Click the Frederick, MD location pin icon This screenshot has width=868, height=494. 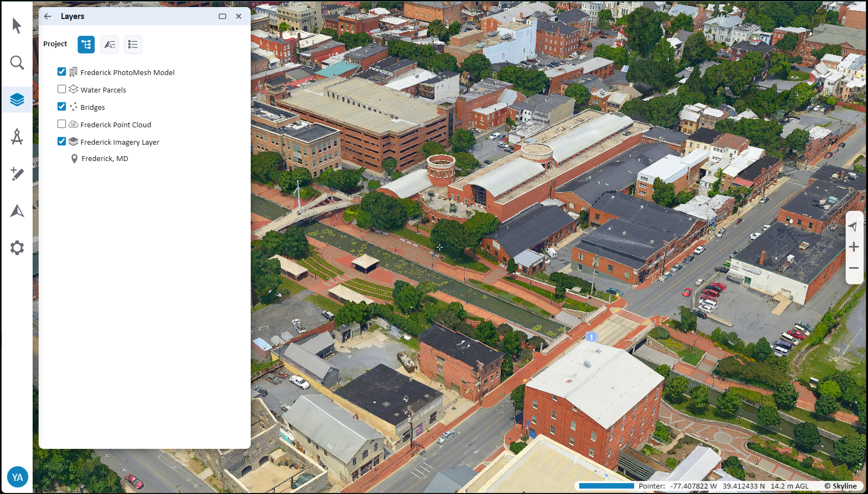coord(75,159)
